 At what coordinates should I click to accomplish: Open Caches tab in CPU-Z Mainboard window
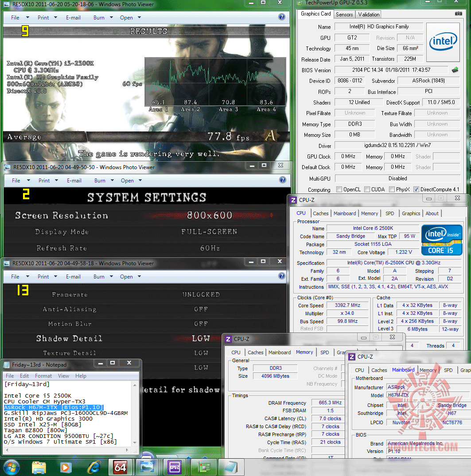click(x=379, y=370)
